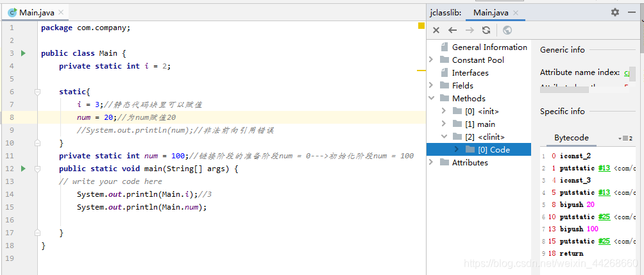Viewport: 644px width, 275px height.
Task: Expand the [0] <init> method node
Action: click(x=444, y=111)
